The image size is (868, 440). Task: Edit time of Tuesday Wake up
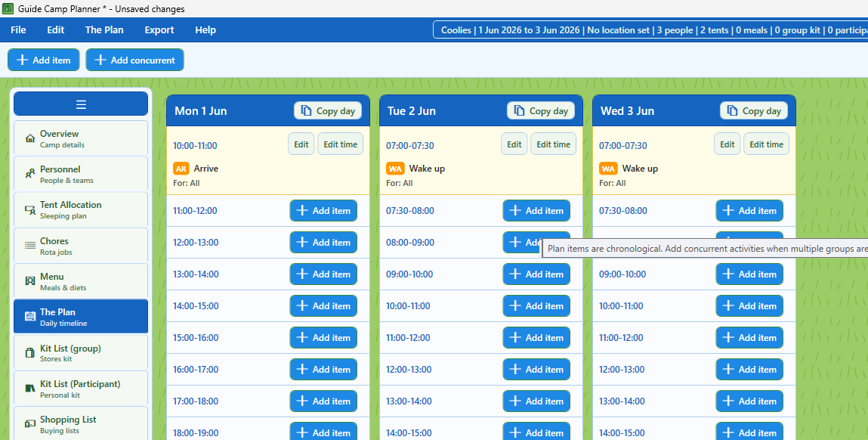pyautogui.click(x=554, y=144)
